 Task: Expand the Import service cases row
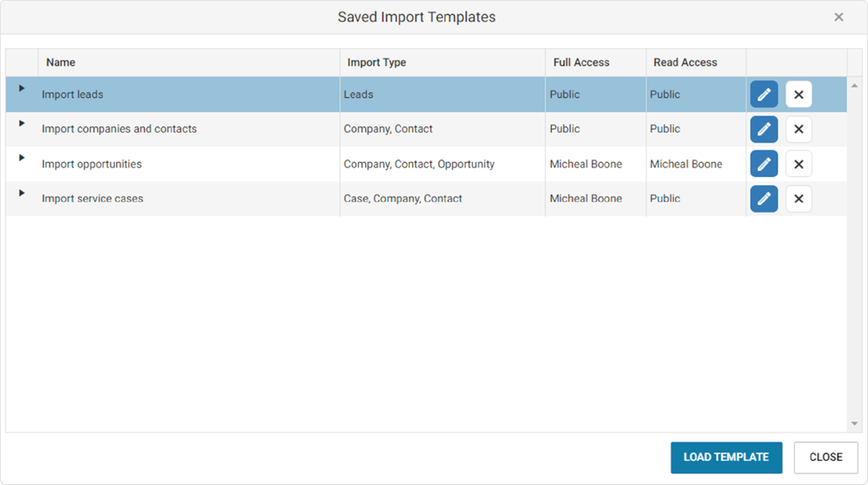click(21, 193)
